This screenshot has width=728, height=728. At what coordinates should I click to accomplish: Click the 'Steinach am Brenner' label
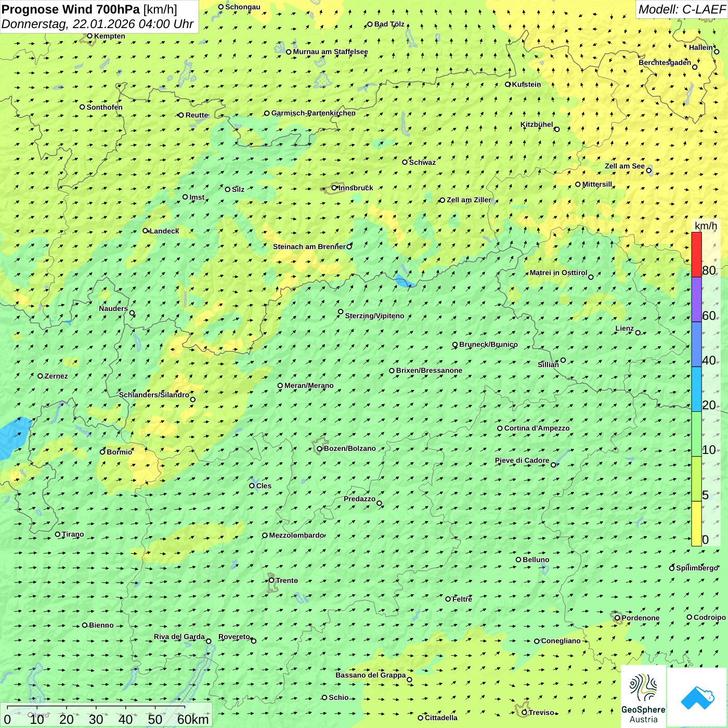pos(309,246)
